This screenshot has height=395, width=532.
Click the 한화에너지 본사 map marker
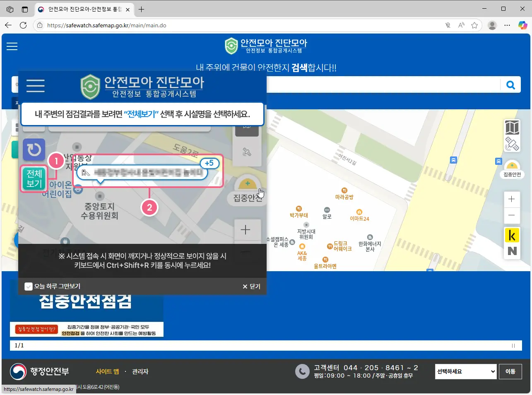click(370, 243)
